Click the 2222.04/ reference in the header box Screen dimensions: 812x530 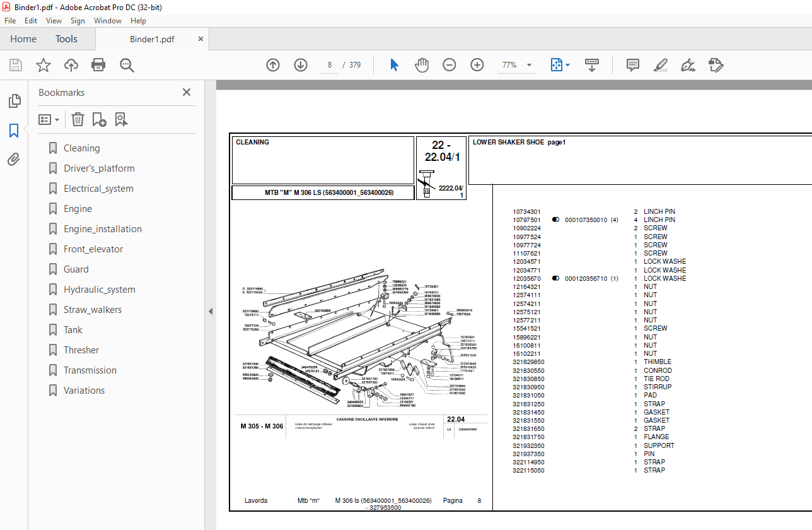coord(451,188)
